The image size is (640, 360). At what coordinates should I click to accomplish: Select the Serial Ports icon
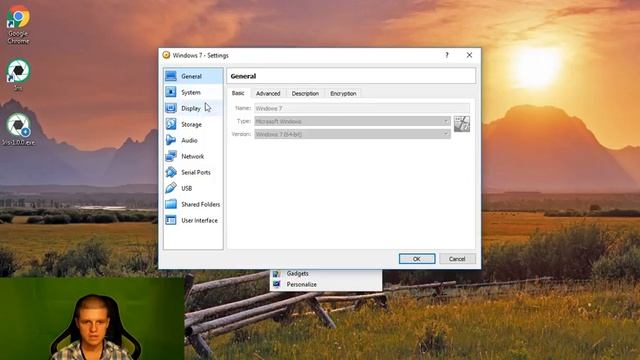[x=171, y=172]
